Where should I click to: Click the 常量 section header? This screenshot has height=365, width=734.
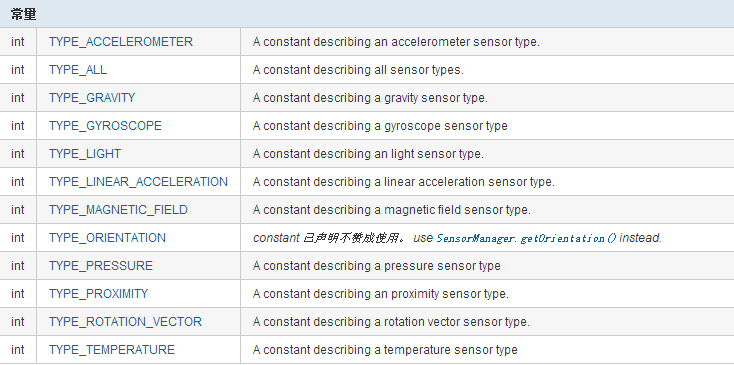[24, 14]
